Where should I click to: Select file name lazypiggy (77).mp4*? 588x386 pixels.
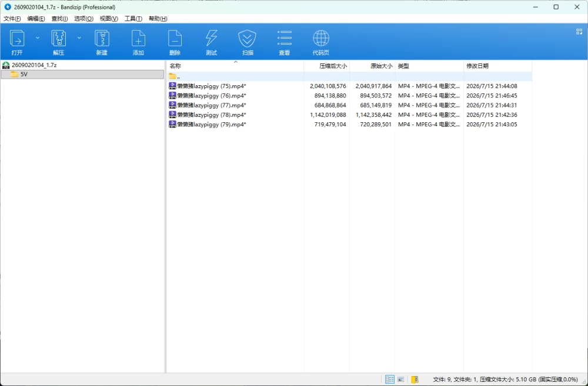[x=212, y=105]
